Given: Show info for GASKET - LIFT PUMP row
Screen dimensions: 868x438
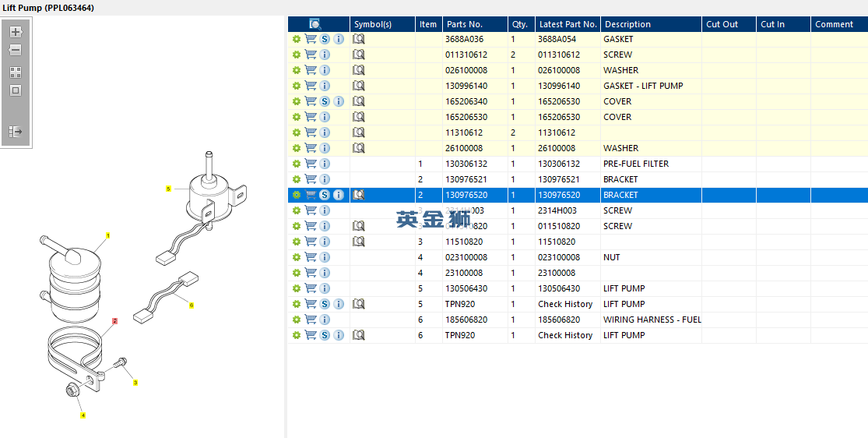Looking at the screenshot, I should coord(325,86).
